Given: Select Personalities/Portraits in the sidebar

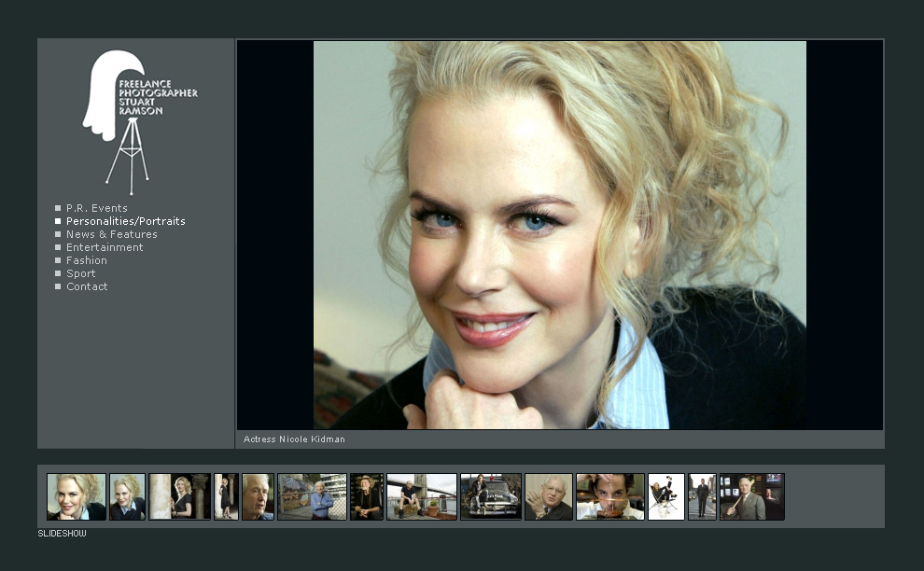Looking at the screenshot, I should [x=125, y=221].
